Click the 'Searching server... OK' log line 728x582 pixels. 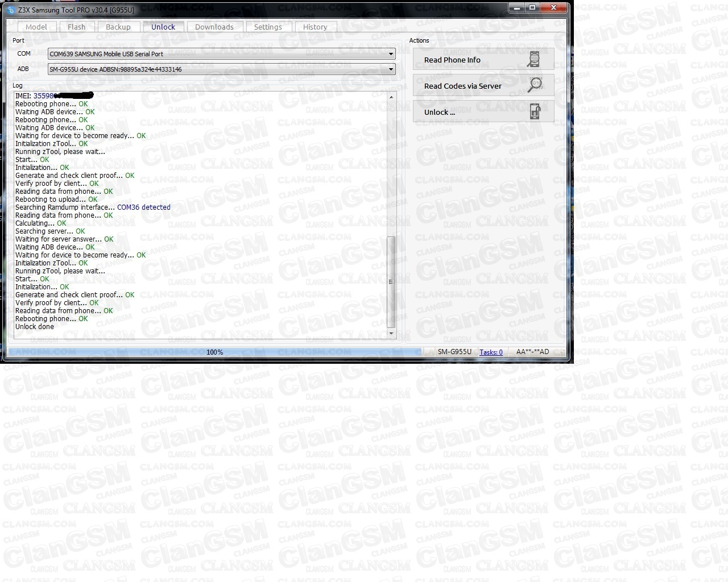click(50, 231)
